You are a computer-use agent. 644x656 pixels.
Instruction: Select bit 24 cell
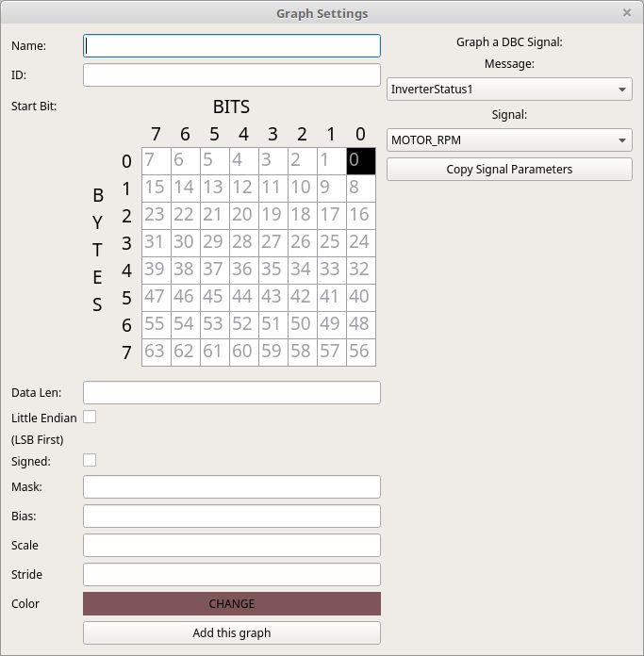coord(361,243)
